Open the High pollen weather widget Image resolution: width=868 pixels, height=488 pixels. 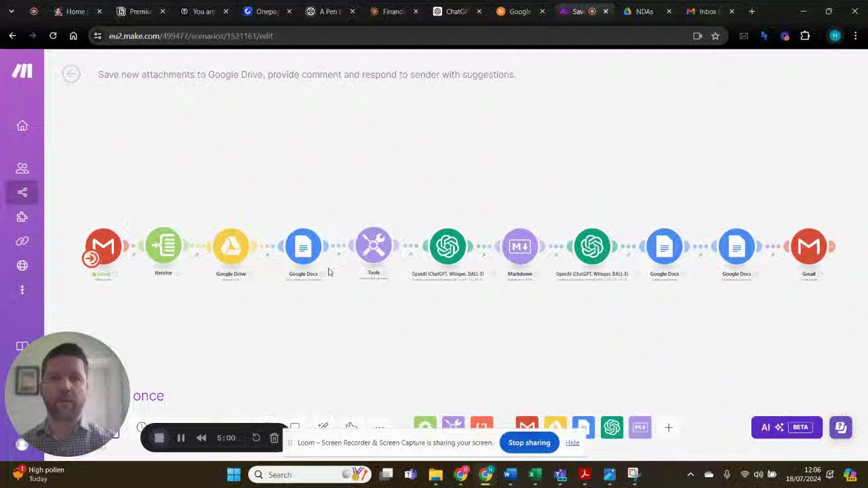tap(39, 474)
